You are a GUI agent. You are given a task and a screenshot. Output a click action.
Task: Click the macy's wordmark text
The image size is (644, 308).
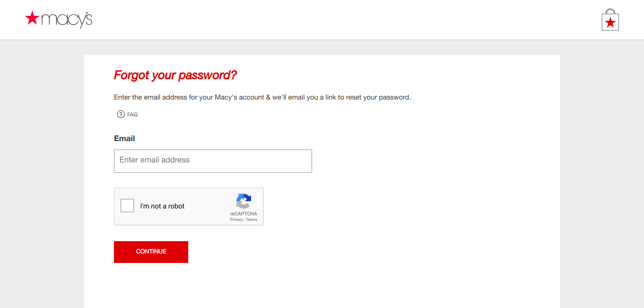(x=67, y=20)
